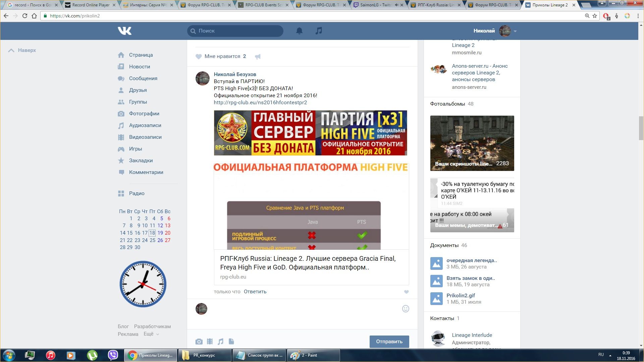644x362 pixels.
Task: Click Ответить reply link
Action: coord(255,292)
